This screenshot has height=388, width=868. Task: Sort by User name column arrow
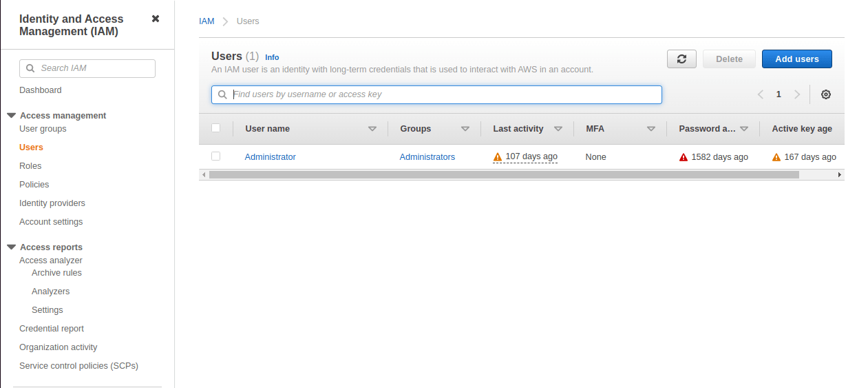pos(372,129)
